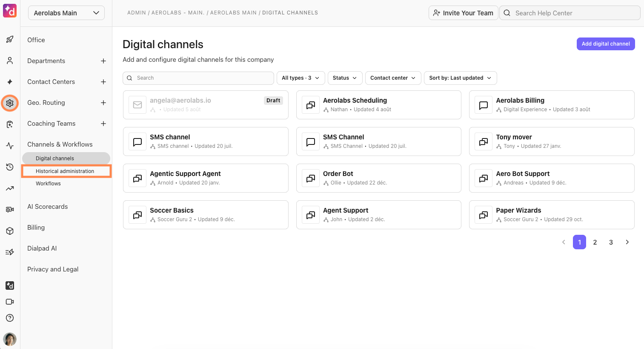644x349 pixels.
Task: Open the activity pulse icon in sidebar
Action: [x=10, y=146]
